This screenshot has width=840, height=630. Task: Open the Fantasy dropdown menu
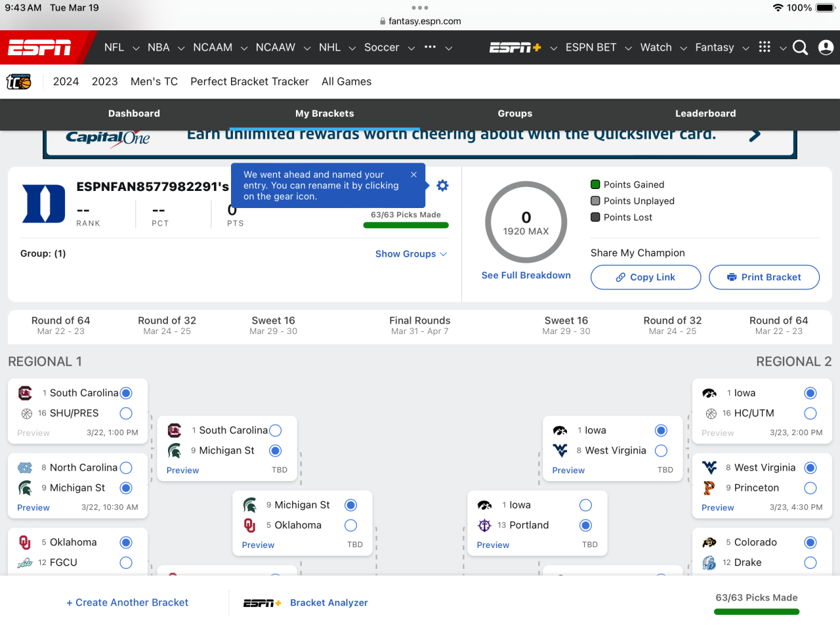(745, 48)
